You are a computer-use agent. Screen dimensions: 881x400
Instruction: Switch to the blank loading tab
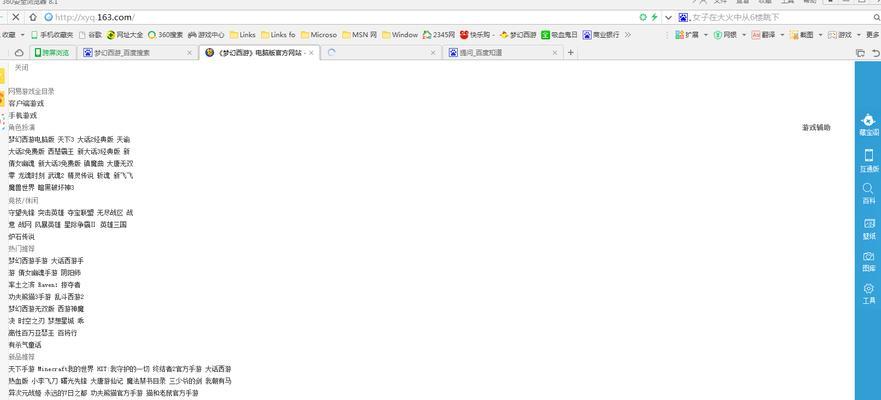(x=381, y=53)
